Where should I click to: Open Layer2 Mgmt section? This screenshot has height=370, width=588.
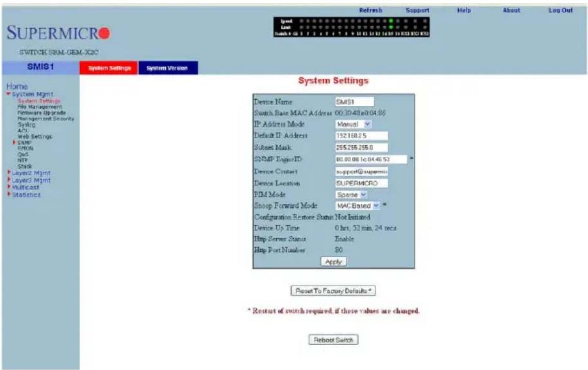30,172
